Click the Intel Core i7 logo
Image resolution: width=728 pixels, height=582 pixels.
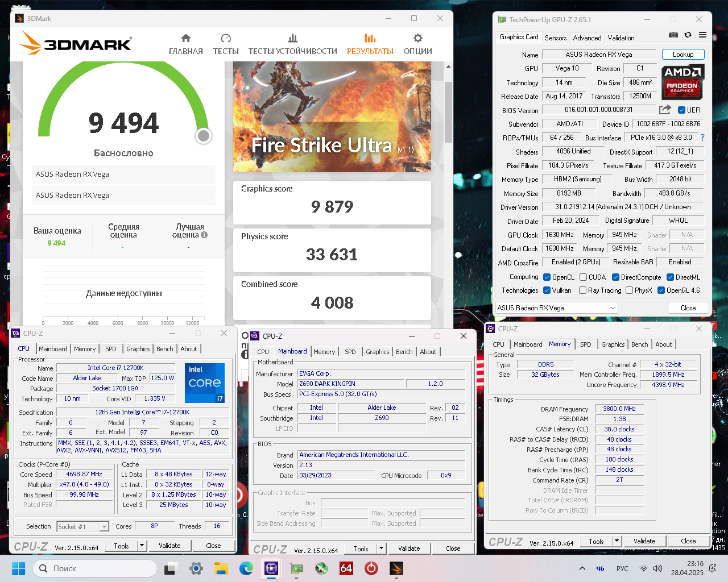pos(205,383)
